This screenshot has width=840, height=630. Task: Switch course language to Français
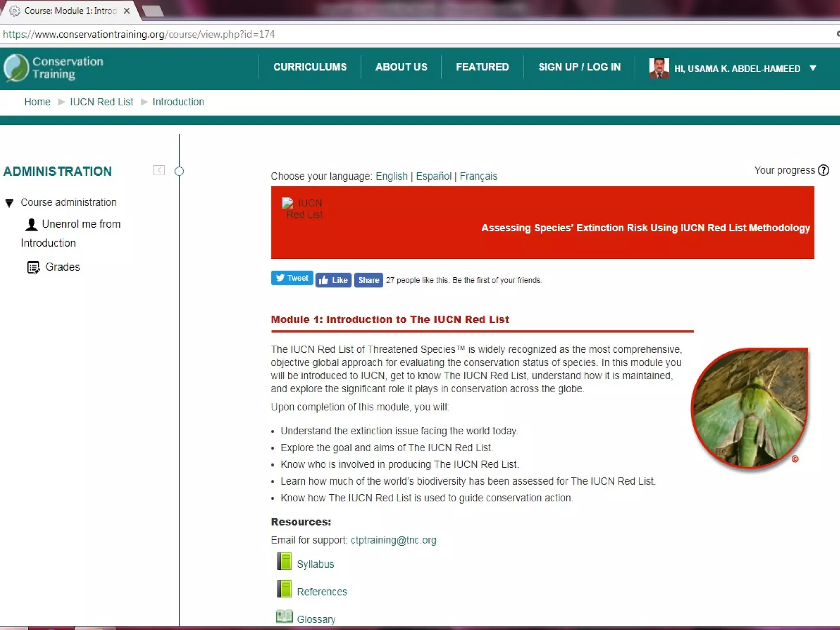[478, 176]
